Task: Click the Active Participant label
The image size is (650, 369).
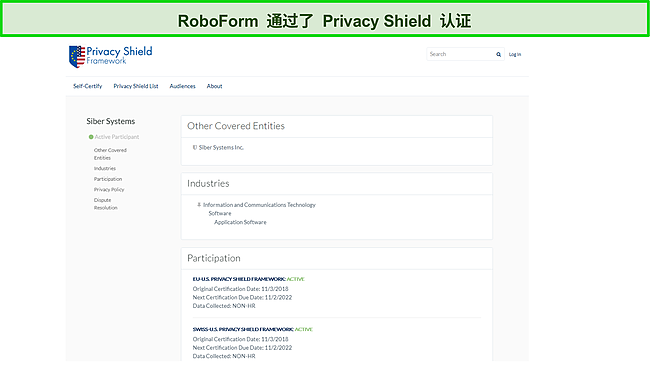Action: pos(117,137)
